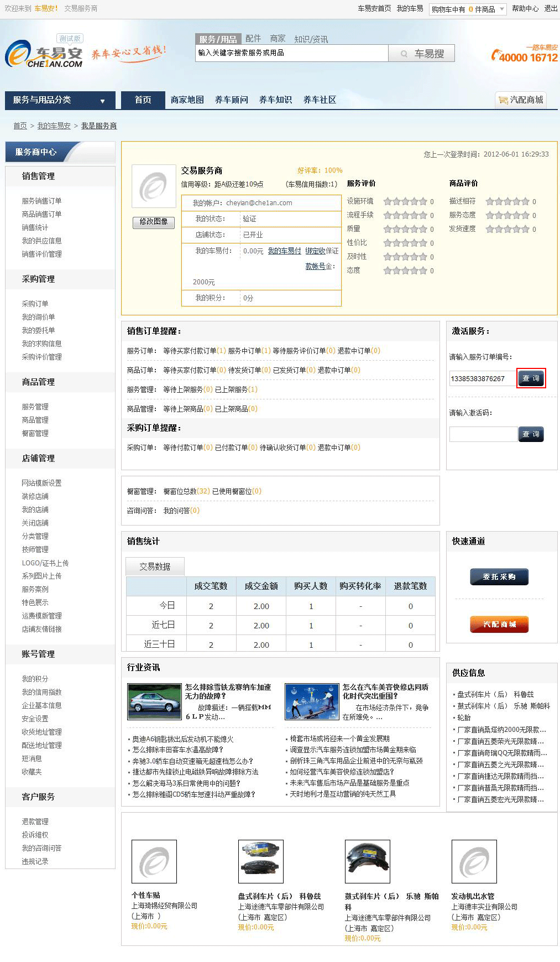
Task: Select the 服务/用品 search tab
Action: coord(218,39)
